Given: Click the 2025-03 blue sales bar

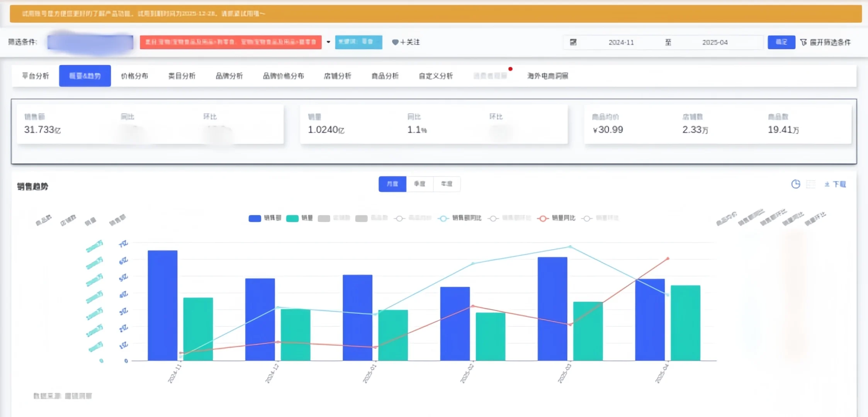Looking at the screenshot, I should point(552,309).
